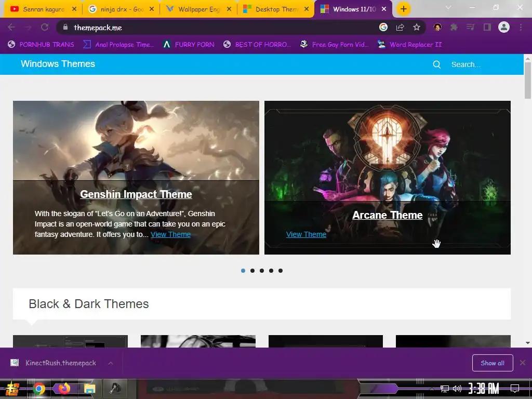Click the Windows Themes site title

(58, 64)
